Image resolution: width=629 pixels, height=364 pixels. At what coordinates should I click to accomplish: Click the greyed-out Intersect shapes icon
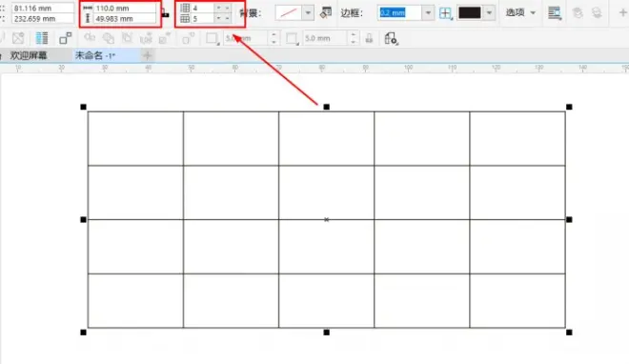click(x=127, y=38)
